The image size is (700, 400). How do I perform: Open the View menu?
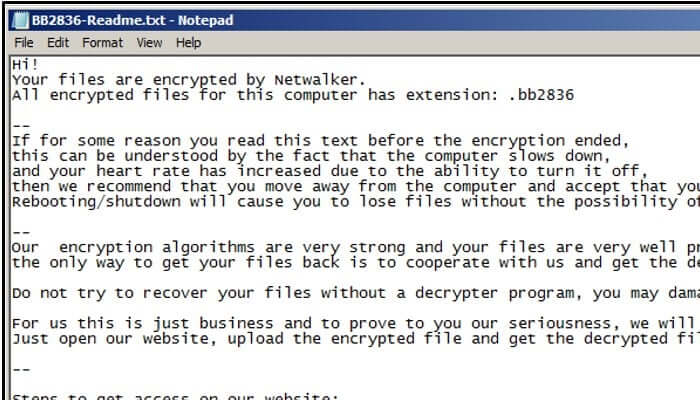tap(149, 43)
